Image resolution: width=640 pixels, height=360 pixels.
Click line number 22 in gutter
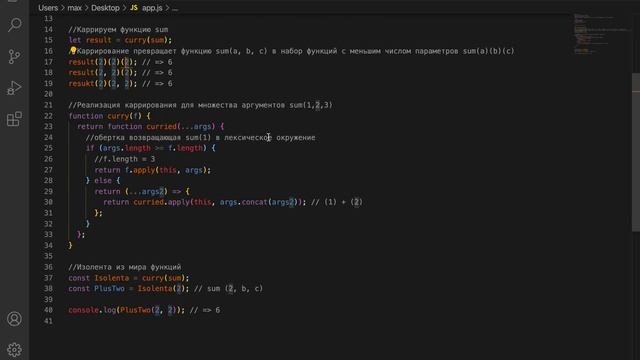coord(49,116)
